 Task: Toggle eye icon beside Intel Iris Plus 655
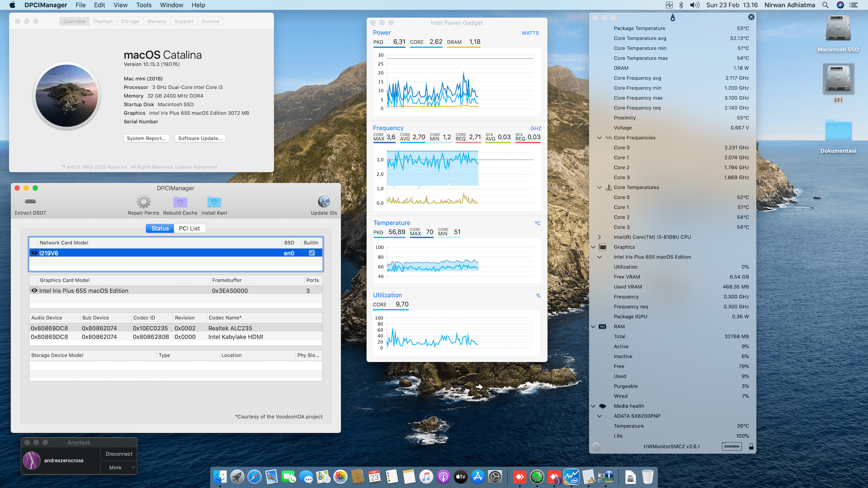34,291
